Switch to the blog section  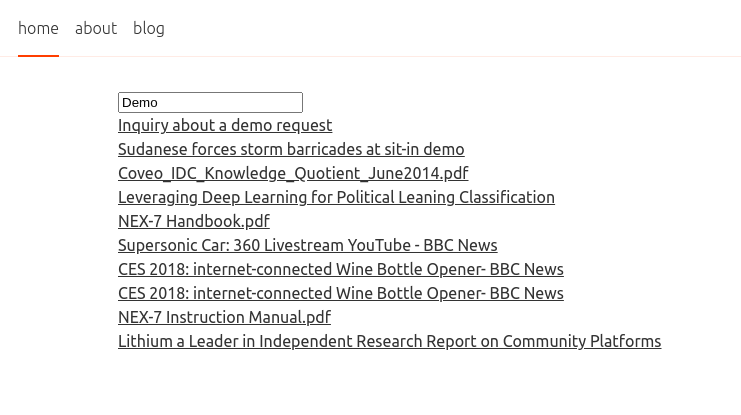pos(149,28)
